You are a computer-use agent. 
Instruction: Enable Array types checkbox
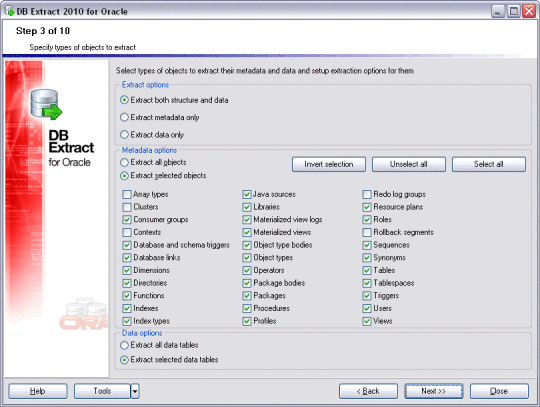point(127,195)
